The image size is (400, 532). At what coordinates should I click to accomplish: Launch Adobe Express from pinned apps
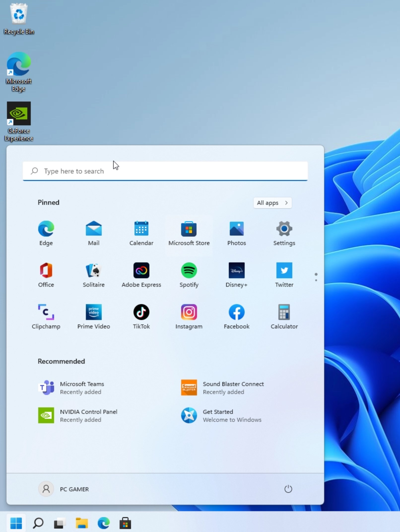141,275
